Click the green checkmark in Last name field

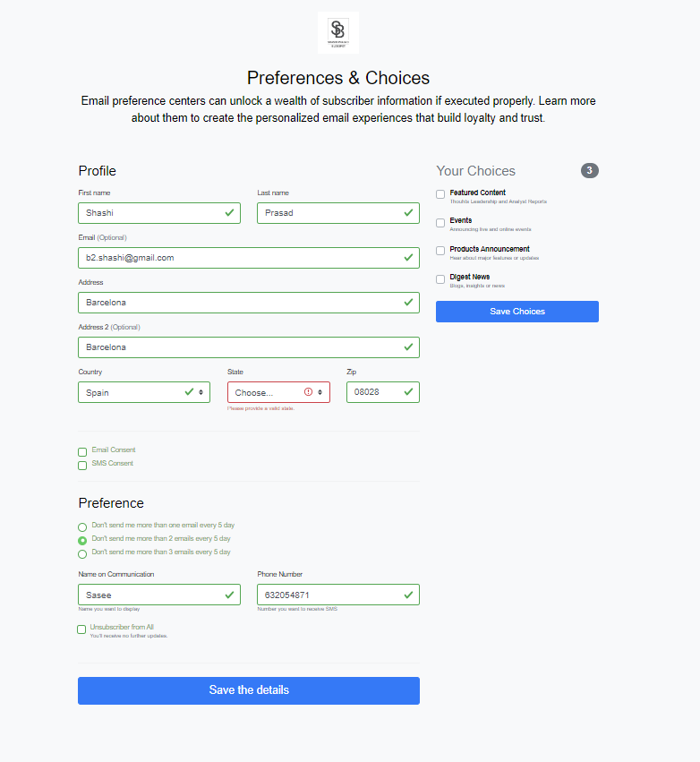pos(408,212)
